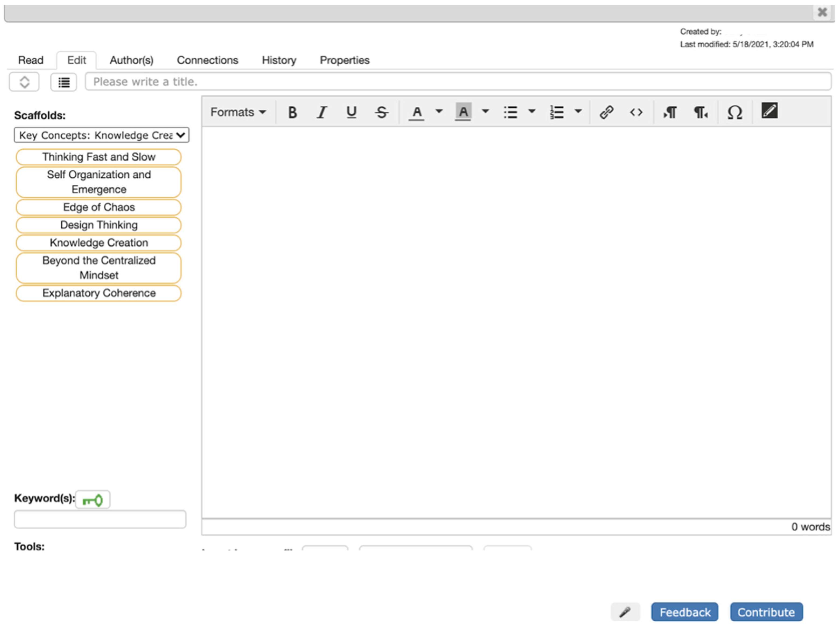This screenshot has height=626, width=840.
Task: Switch to the Connections tab
Action: click(207, 60)
